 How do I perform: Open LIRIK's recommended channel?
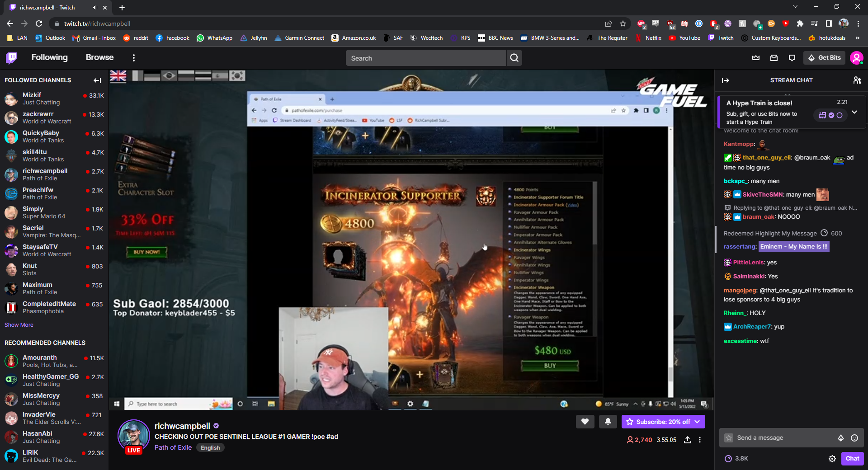[x=54, y=456]
